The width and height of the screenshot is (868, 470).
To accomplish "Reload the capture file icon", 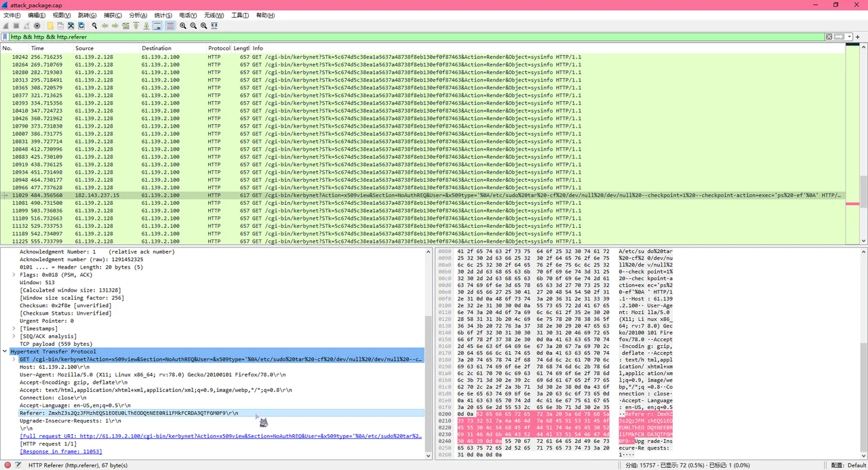I will pyautogui.click(x=81, y=26).
